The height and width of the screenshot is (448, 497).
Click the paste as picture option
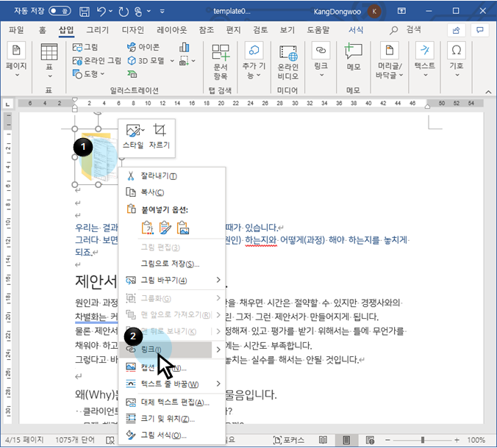point(183,228)
